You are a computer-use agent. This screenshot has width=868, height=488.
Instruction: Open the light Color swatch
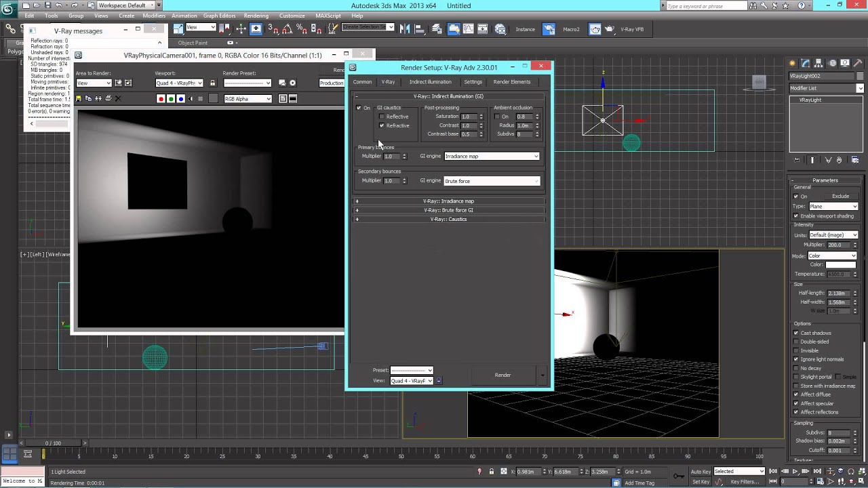tap(841, 265)
